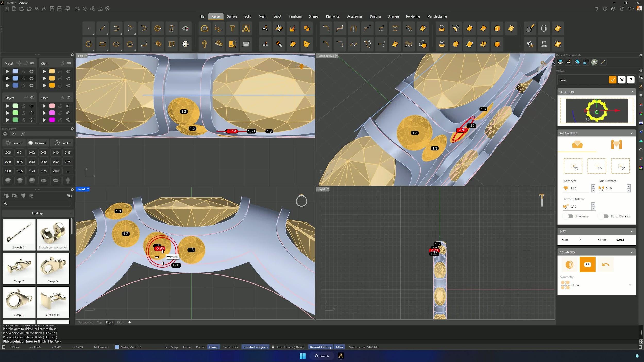
Task: Cancel the Pave command with X
Action: coord(622,80)
